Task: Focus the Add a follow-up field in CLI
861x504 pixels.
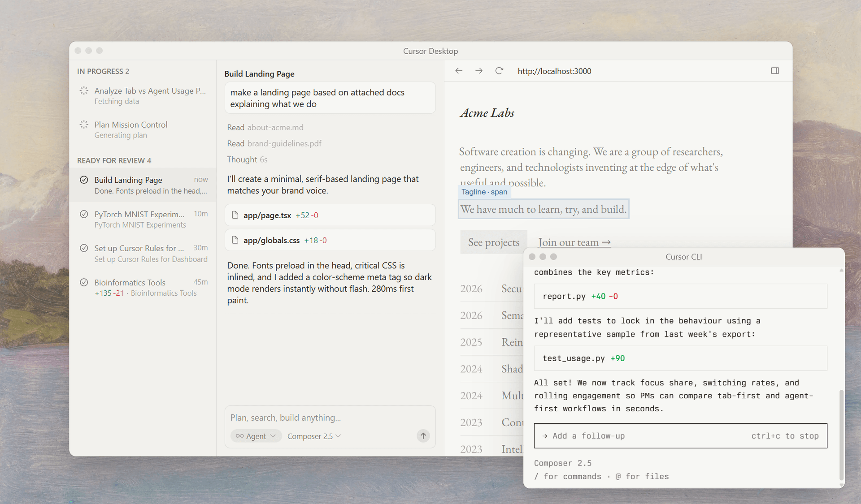Action: (680, 436)
